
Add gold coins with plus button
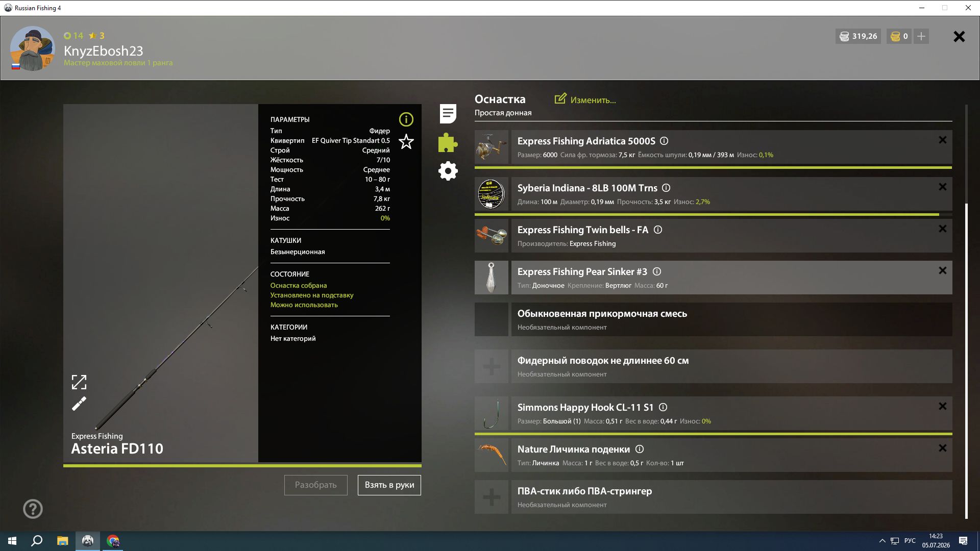pos(921,36)
